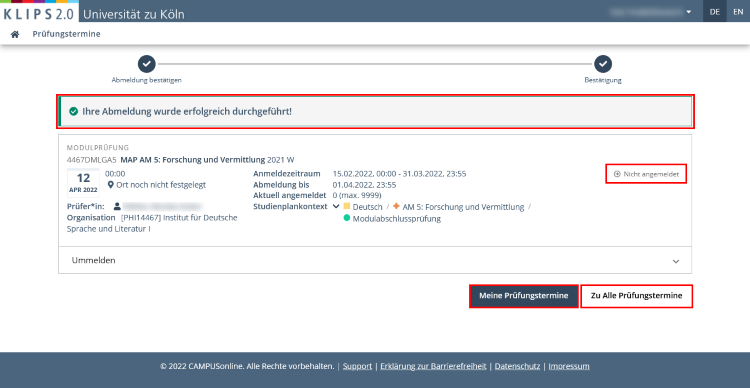Click the examiner person icon

tap(117, 207)
